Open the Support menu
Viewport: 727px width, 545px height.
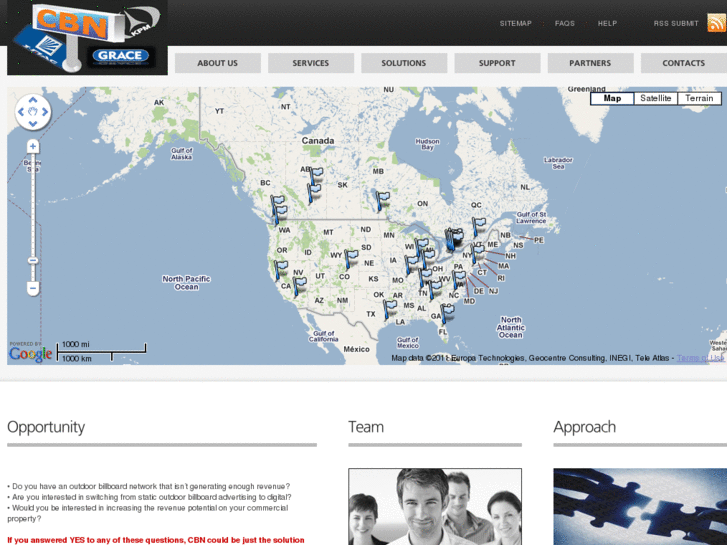coord(497,63)
